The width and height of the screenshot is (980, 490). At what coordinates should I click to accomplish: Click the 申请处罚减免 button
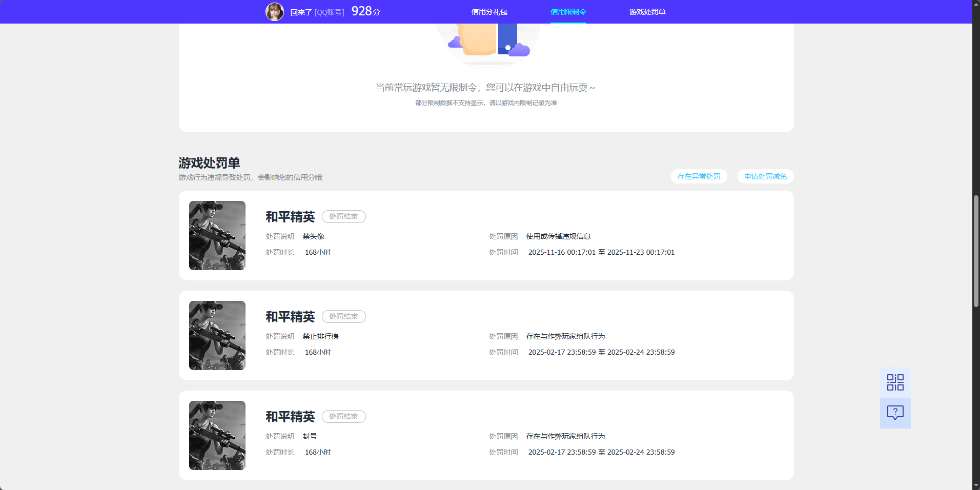[x=765, y=176]
